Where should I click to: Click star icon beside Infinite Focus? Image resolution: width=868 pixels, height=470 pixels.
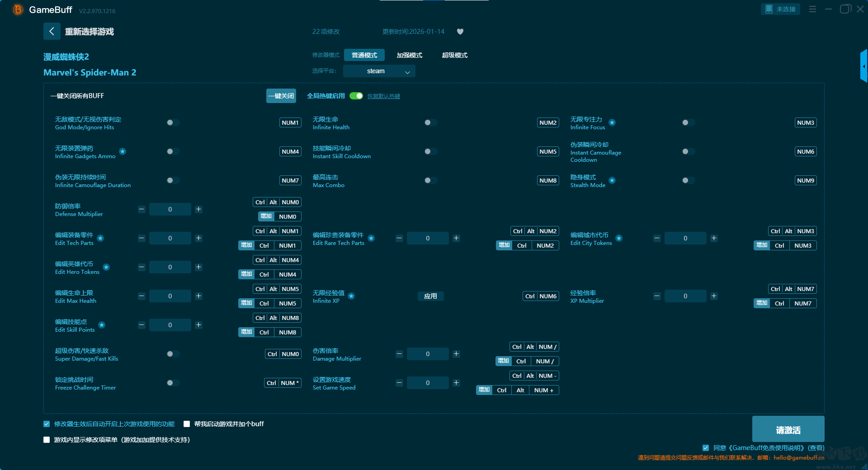(612, 122)
